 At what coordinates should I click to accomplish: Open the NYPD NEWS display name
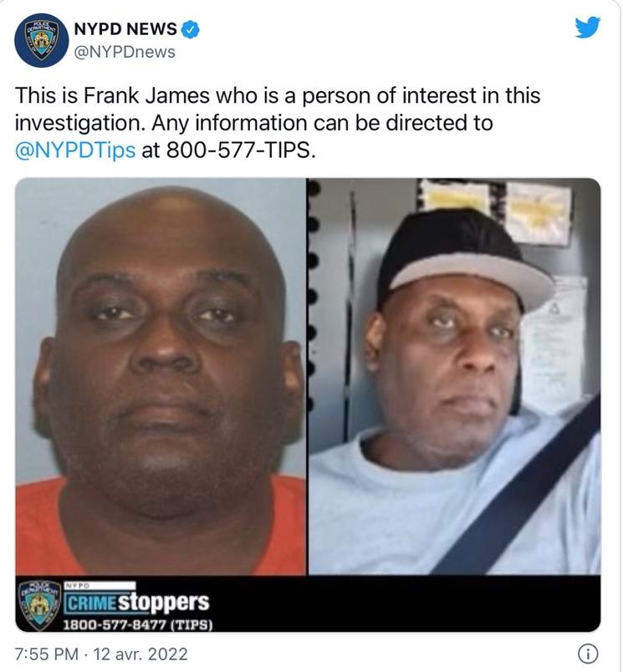point(125,29)
